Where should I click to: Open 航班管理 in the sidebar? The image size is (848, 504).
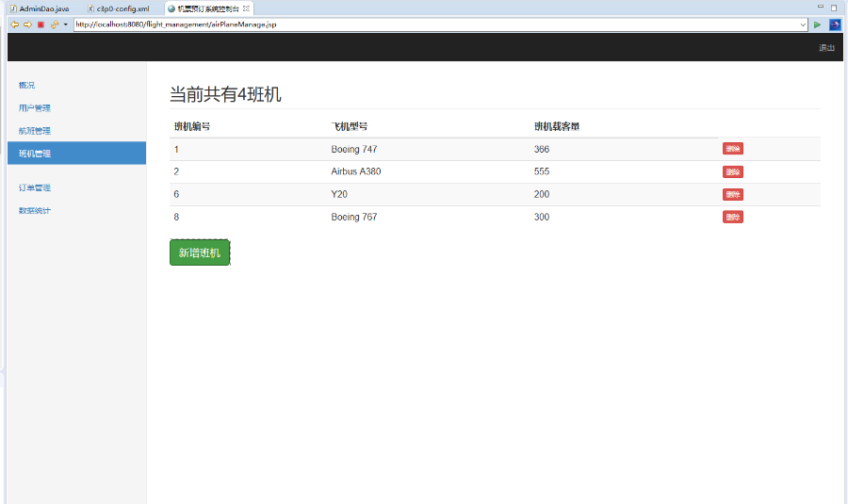coord(35,130)
